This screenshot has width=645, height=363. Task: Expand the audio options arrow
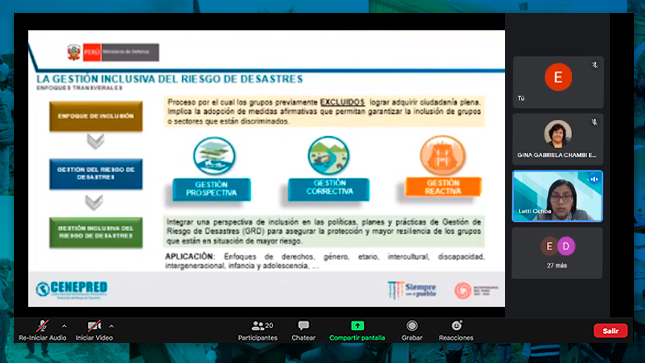pos(64,326)
